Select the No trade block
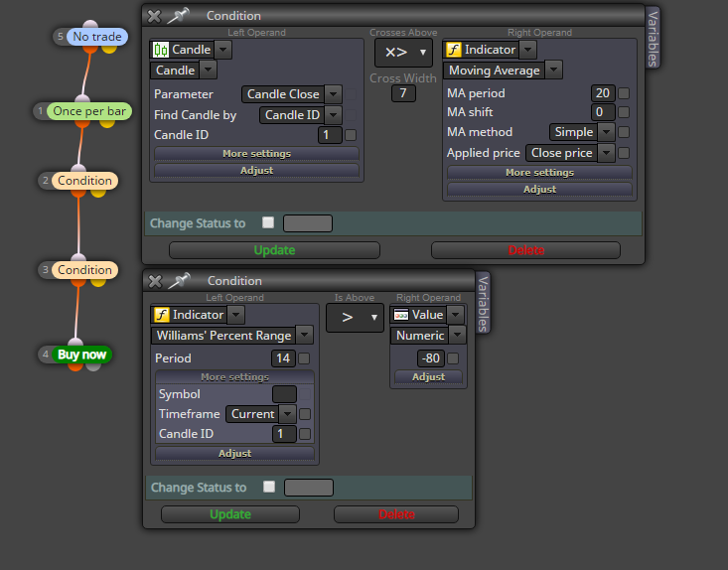728x570 pixels. pyautogui.click(x=97, y=37)
